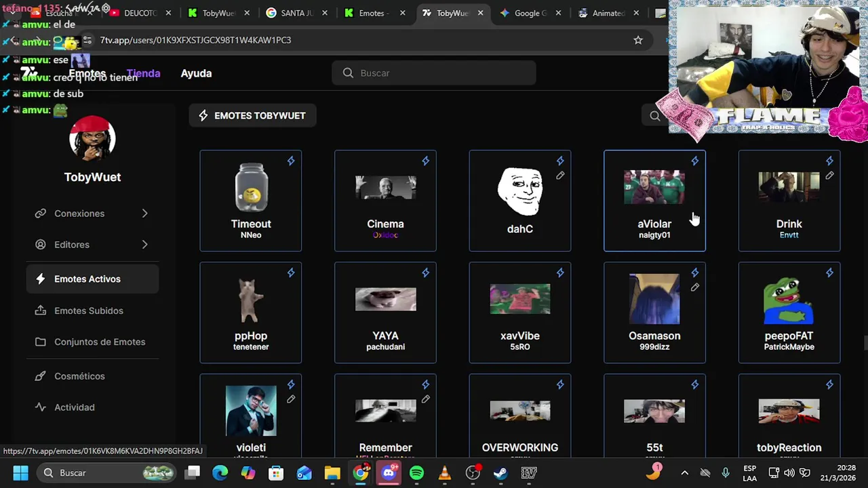Image resolution: width=868 pixels, height=488 pixels.
Task: Click the pencil edit icon on dahC card
Action: click(x=560, y=176)
